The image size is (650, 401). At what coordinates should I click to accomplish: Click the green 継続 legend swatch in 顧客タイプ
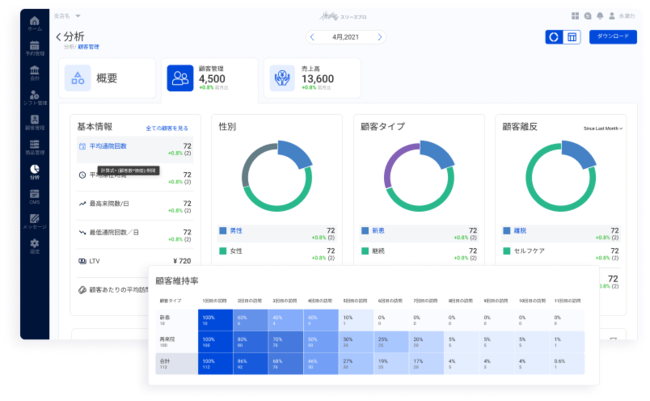pyautogui.click(x=365, y=251)
